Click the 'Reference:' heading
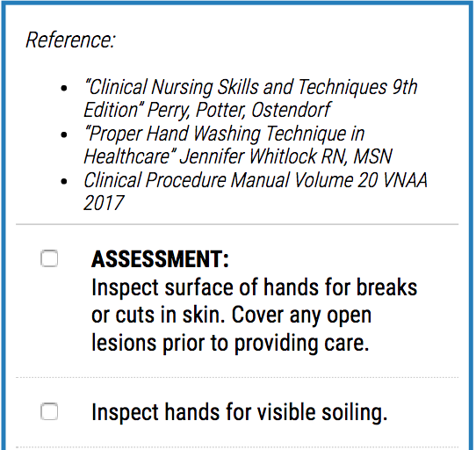The image size is (476, 450). pos(70,40)
